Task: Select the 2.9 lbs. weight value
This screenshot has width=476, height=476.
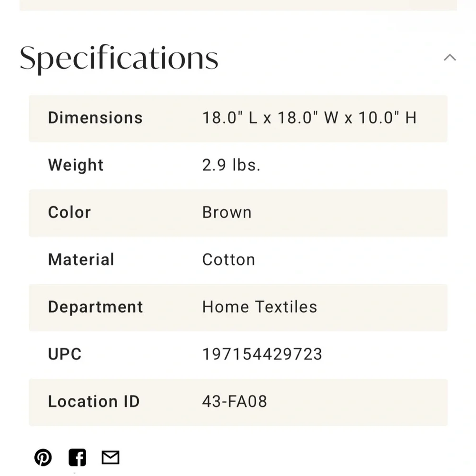Action: click(x=231, y=165)
